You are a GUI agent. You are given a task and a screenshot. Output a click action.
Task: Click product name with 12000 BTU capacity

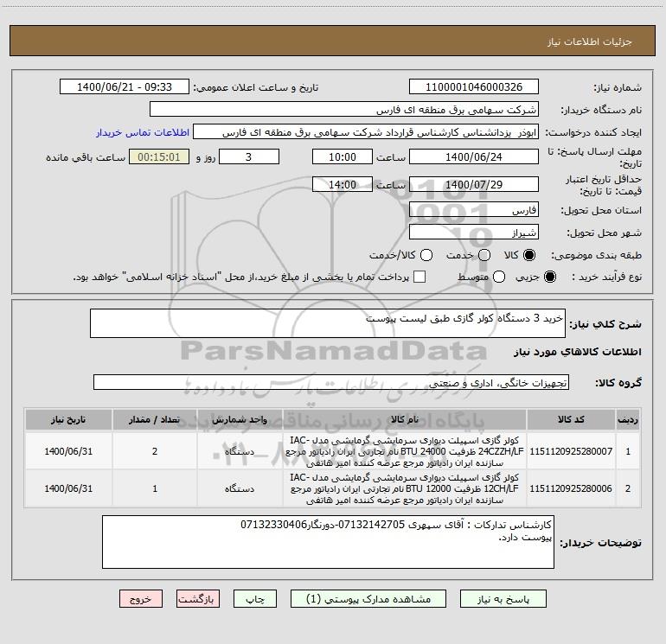point(405,488)
